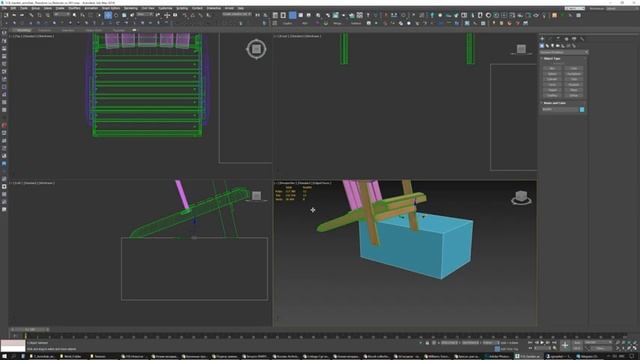Screen dimensions: 640x360
Task: Click the Align tool icon
Action: [266, 15]
